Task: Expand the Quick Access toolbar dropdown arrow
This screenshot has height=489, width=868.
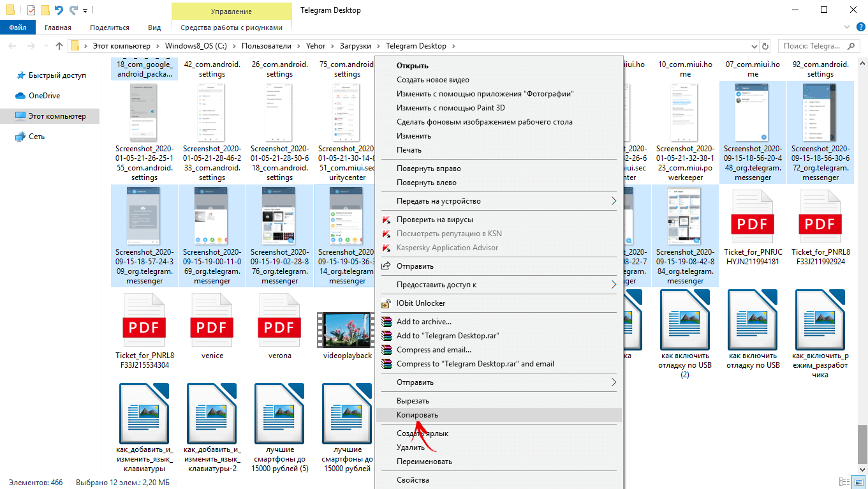Action: pyautogui.click(x=85, y=11)
